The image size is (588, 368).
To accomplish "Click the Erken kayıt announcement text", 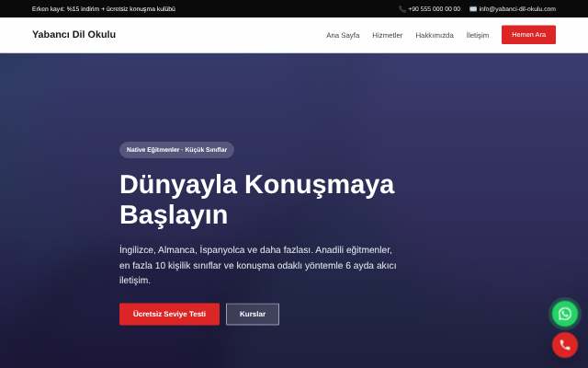I will pyautogui.click(x=104, y=9).
